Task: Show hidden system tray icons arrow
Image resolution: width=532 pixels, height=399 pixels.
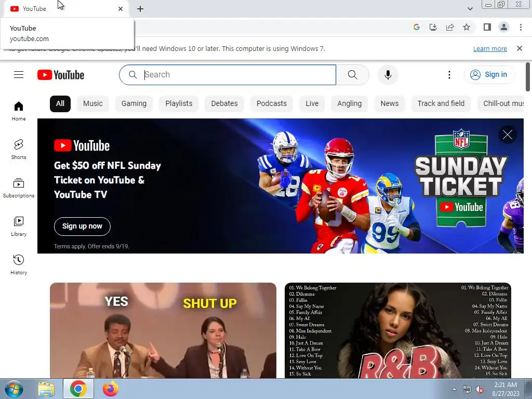Action: click(454, 389)
